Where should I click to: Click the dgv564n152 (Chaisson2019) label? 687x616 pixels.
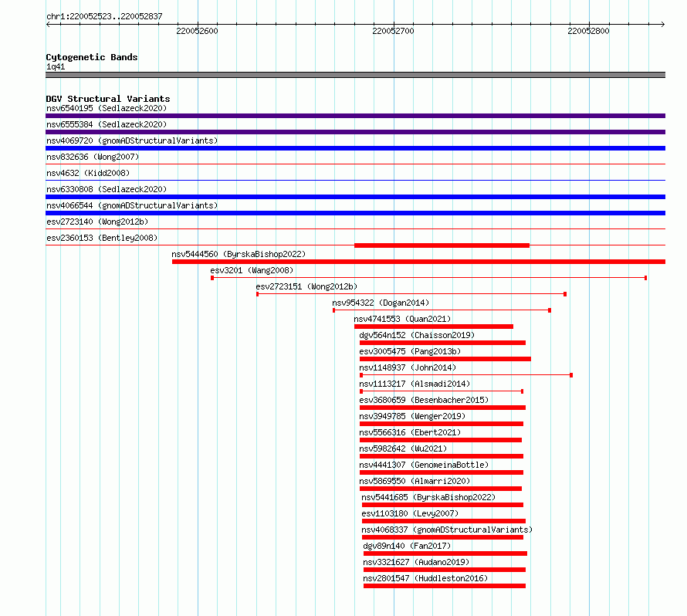417,335
